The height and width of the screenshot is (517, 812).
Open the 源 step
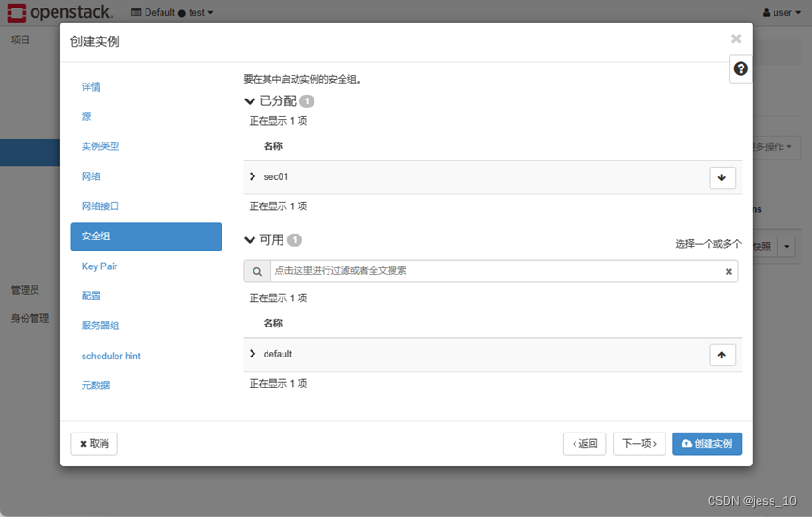(x=86, y=116)
